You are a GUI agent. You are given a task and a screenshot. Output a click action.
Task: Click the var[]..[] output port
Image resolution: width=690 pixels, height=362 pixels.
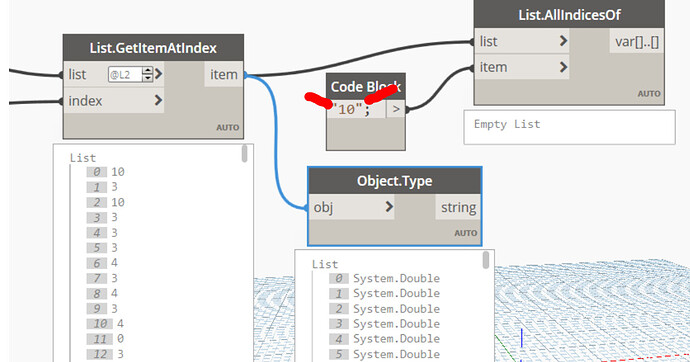636,41
